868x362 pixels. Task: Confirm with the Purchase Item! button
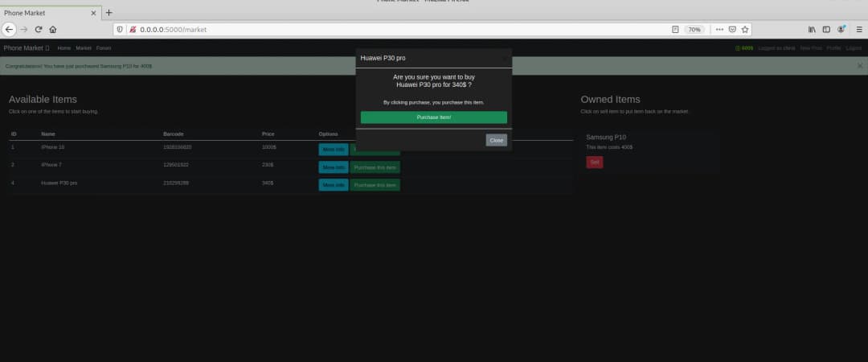click(x=433, y=117)
